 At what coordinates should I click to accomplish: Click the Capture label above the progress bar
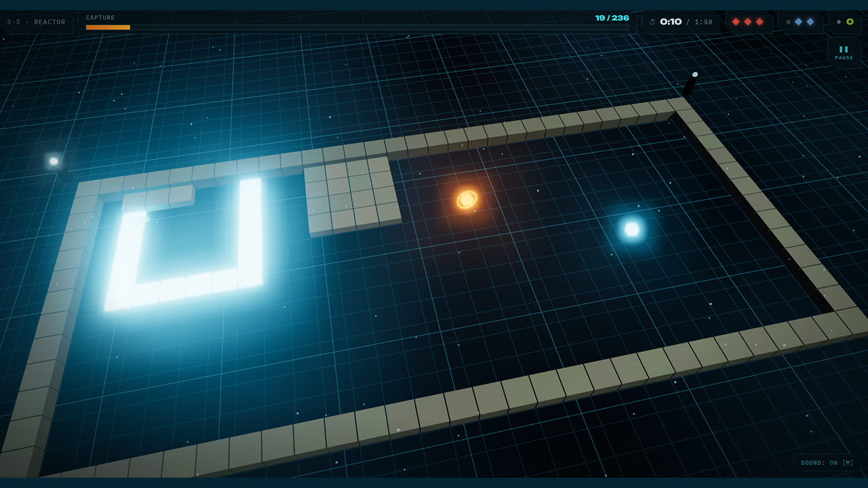tap(100, 18)
